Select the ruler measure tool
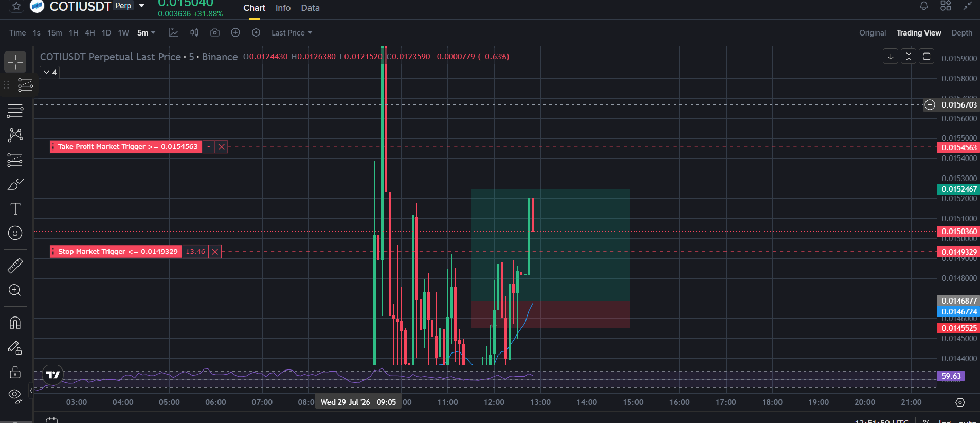 point(15,266)
